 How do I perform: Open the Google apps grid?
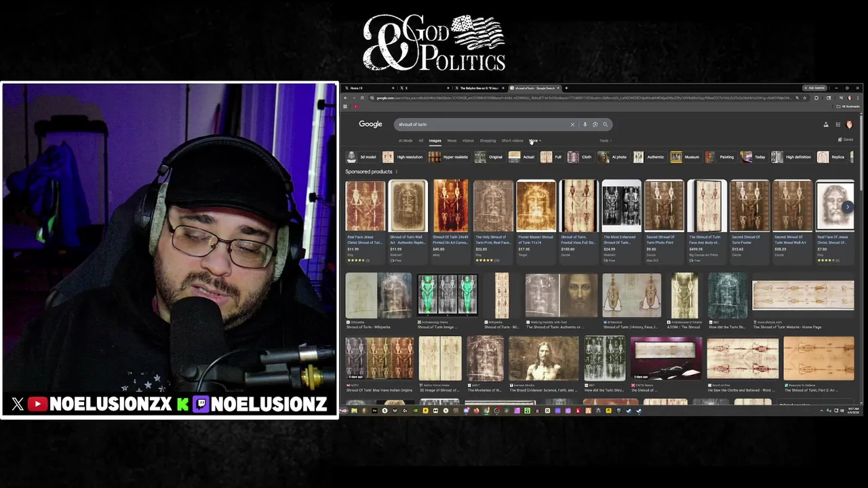838,125
